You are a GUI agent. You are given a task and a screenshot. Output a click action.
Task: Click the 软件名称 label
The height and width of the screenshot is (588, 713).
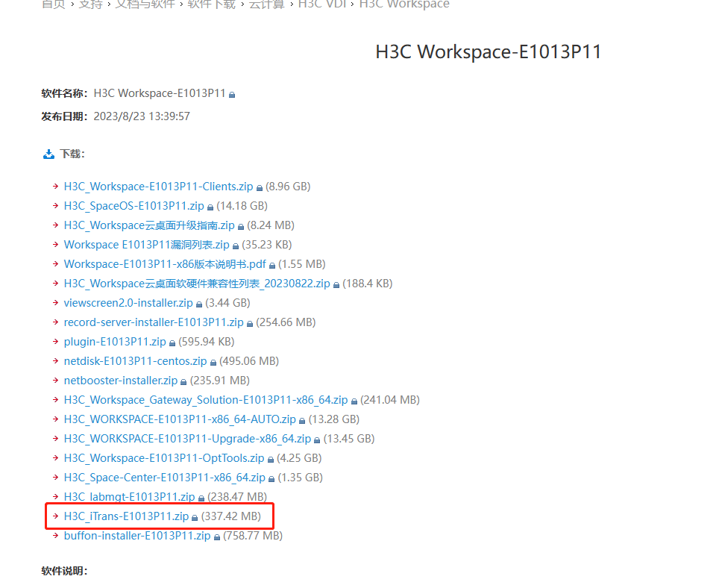tap(64, 93)
